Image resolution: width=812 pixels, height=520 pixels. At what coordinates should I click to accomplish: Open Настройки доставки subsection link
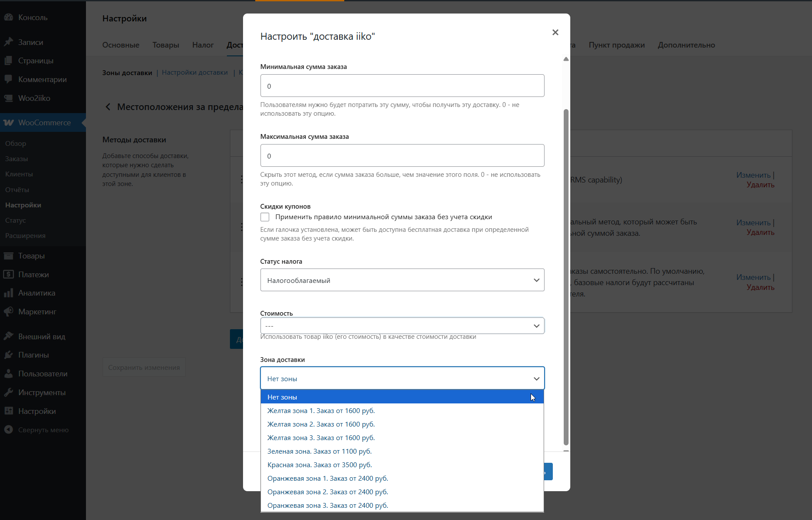[195, 72]
